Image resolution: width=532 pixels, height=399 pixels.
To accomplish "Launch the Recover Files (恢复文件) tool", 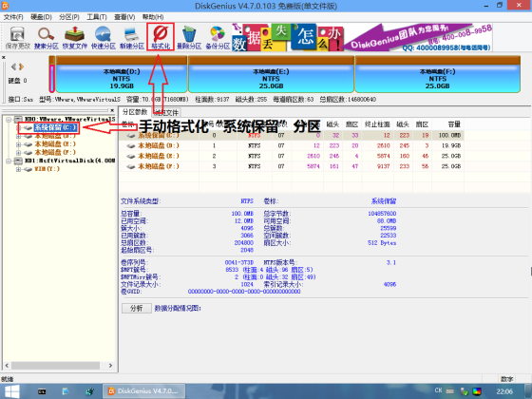I will (x=75, y=38).
